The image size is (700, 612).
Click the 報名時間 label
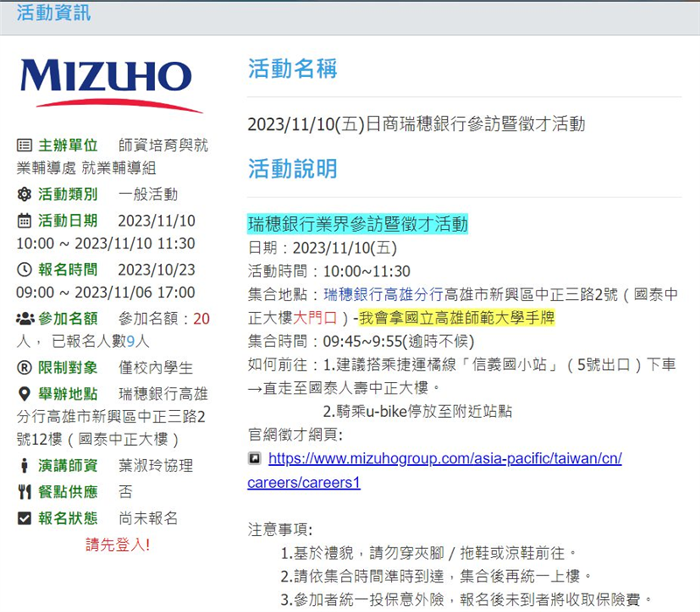click(x=68, y=269)
